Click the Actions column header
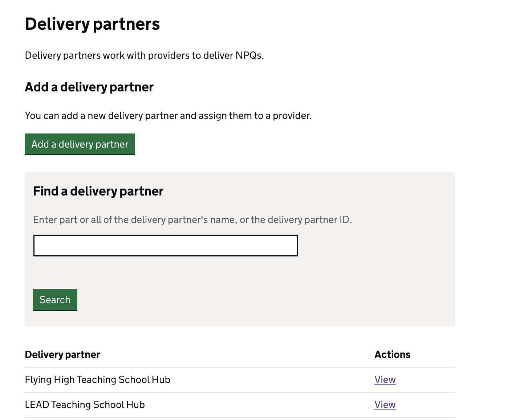The height and width of the screenshot is (420, 512). [x=392, y=354]
